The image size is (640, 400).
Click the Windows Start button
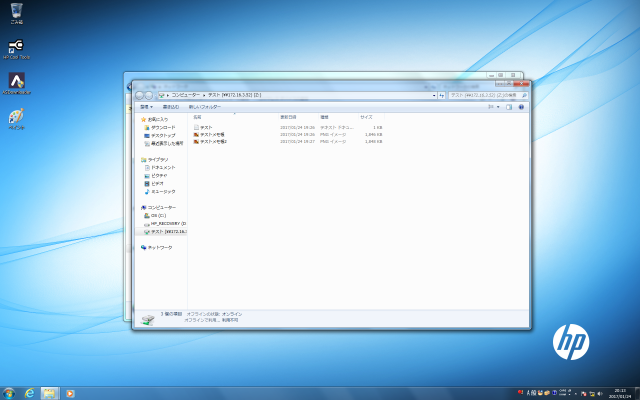click(x=9, y=391)
